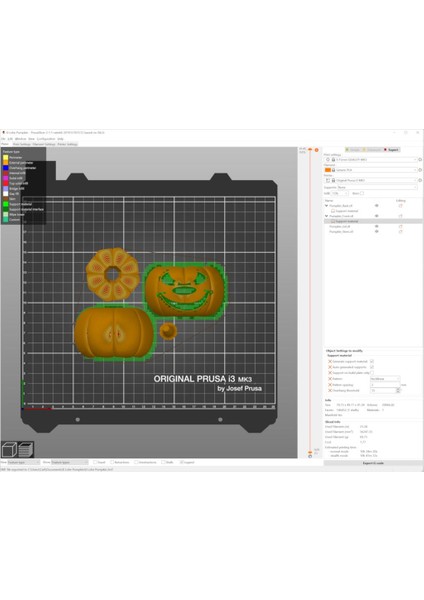Viewport: 424px width, 600px height.
Task: Toggle the Brim checkbox
Action: [x=362, y=193]
